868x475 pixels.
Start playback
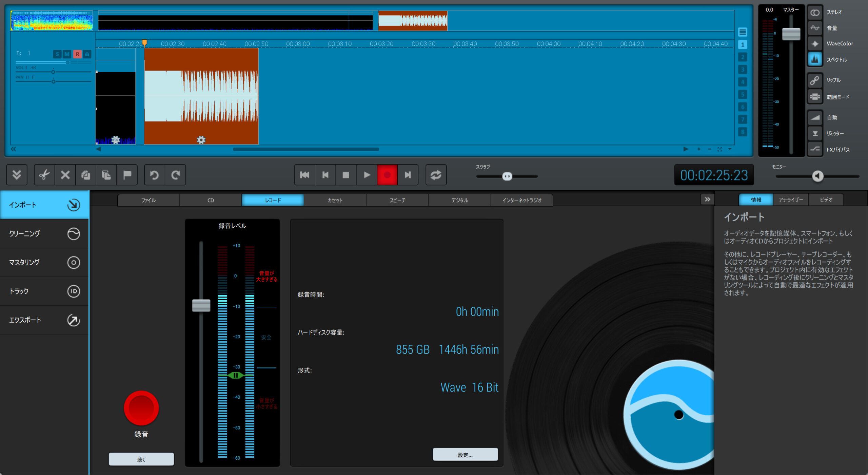click(x=367, y=175)
